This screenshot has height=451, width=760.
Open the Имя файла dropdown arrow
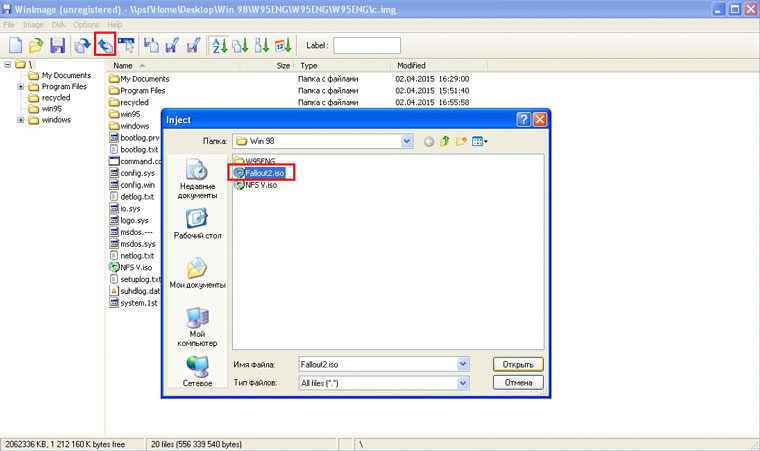pyautogui.click(x=463, y=364)
